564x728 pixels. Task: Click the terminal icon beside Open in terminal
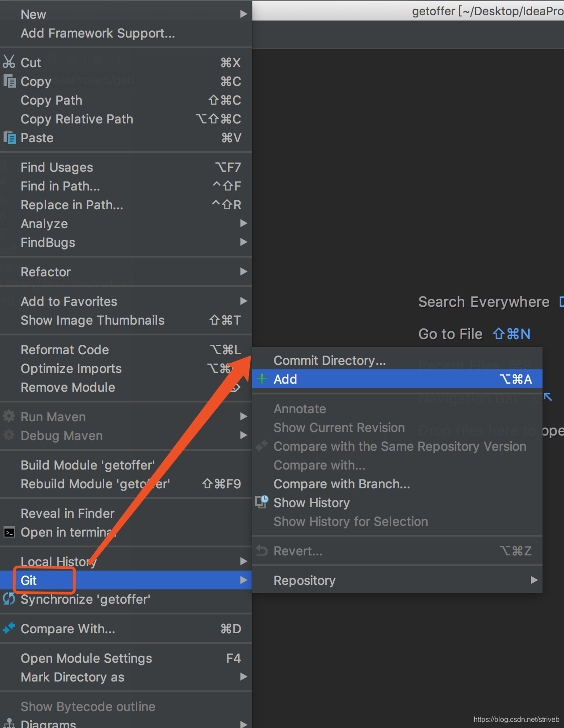tap(9, 532)
